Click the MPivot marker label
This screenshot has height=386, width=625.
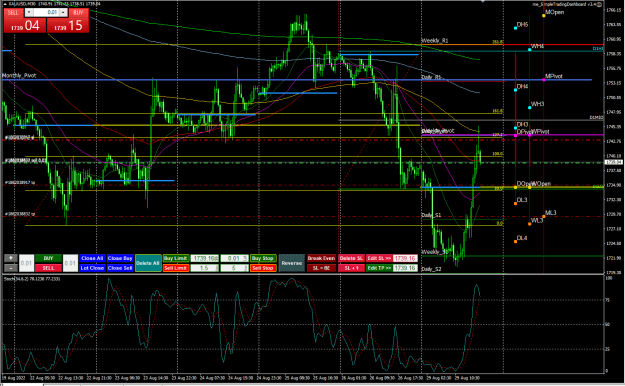click(x=554, y=76)
